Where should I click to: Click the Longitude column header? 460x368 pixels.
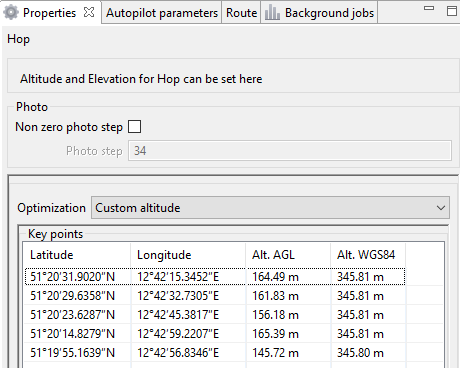tap(188, 255)
